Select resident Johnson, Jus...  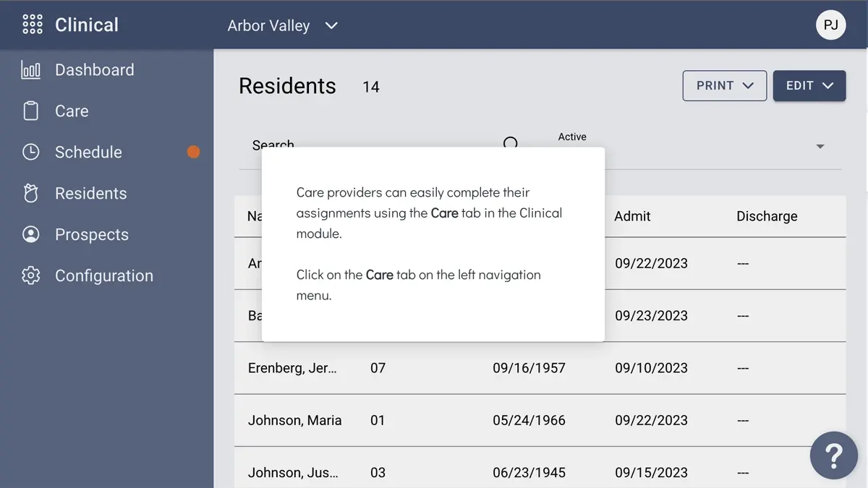click(x=293, y=473)
